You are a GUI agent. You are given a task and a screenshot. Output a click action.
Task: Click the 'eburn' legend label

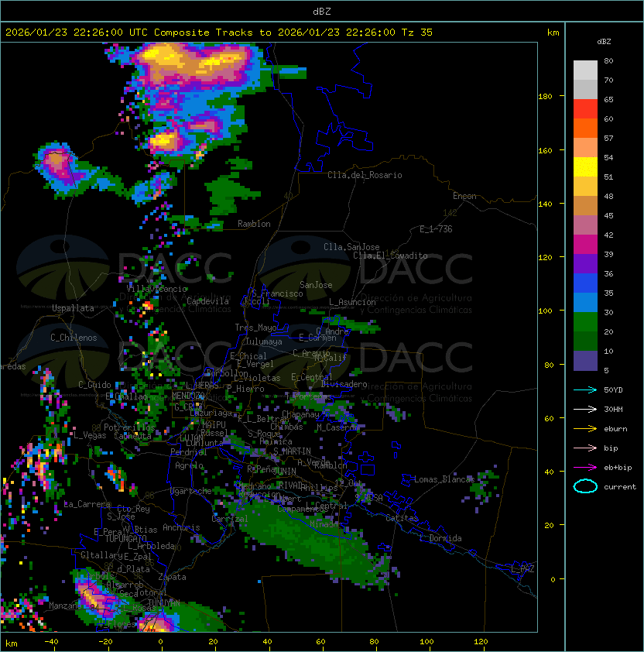[615, 429]
